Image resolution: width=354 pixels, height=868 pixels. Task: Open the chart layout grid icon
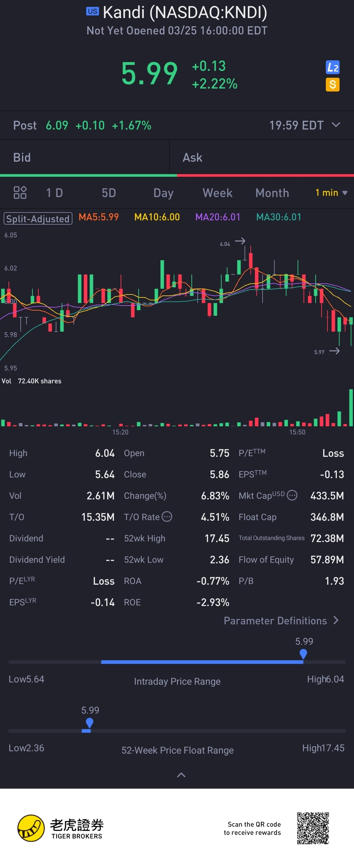coord(20,193)
